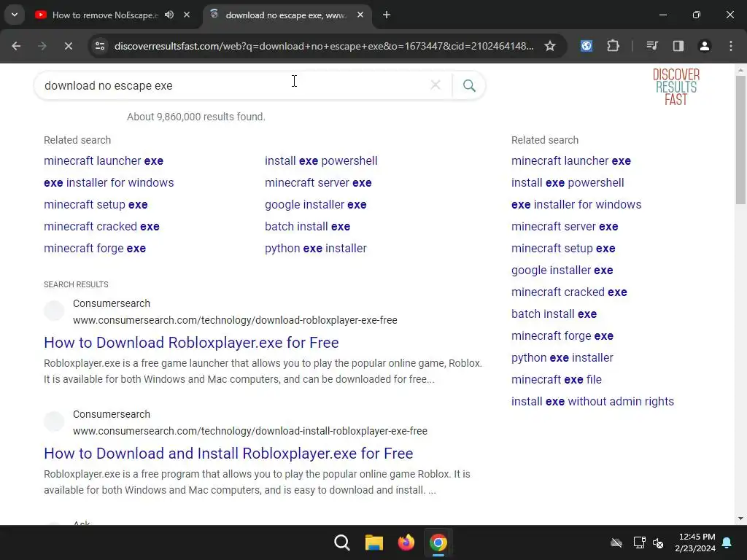Open sidebar install exe powershell link
This screenshot has height=560, width=747.
[x=568, y=183]
